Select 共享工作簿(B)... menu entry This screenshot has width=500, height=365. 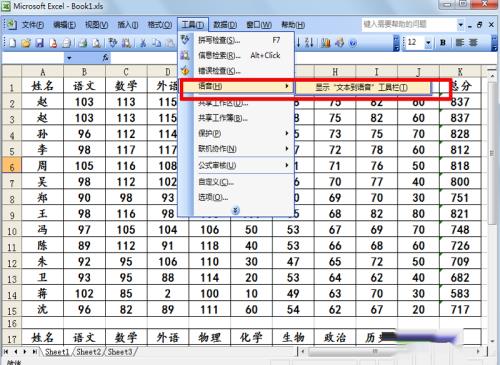click(x=236, y=118)
